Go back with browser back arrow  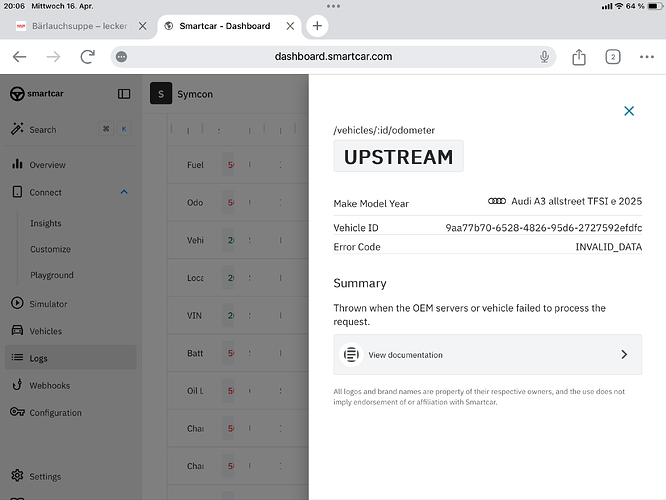tap(20, 56)
